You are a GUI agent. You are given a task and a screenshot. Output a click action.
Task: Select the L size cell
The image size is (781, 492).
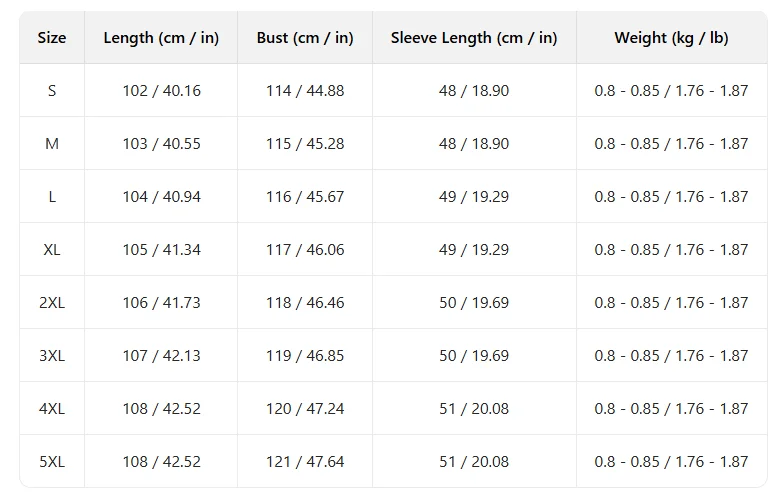pos(52,197)
